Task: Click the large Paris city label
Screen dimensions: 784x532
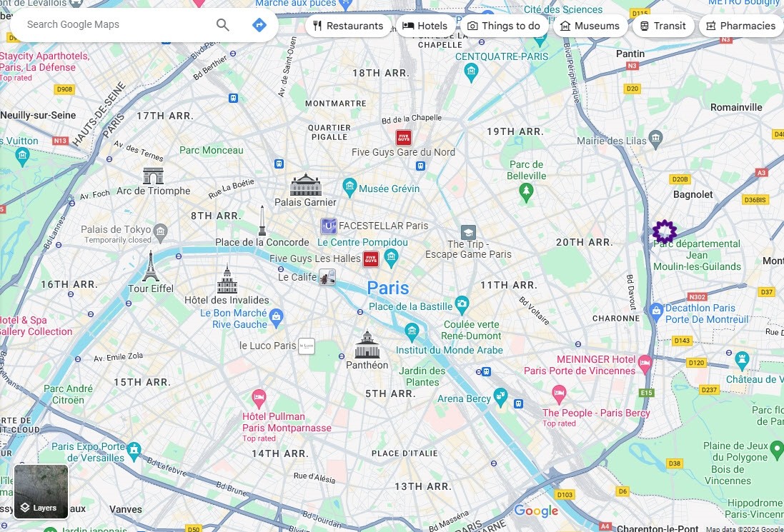Action: pos(388,288)
